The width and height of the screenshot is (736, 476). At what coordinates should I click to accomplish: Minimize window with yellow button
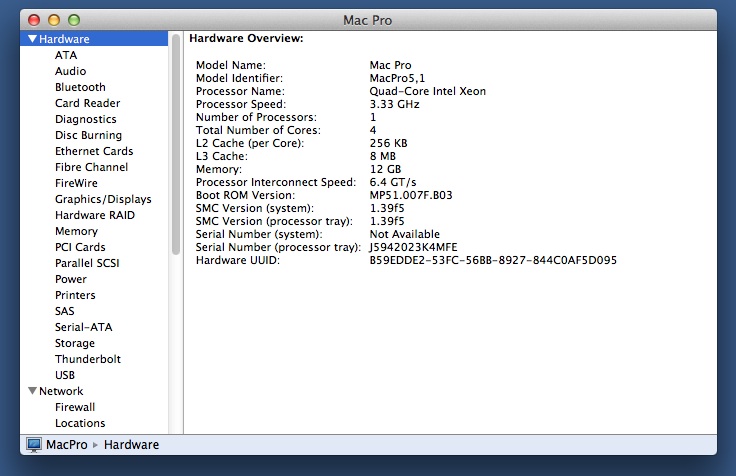(x=54, y=20)
